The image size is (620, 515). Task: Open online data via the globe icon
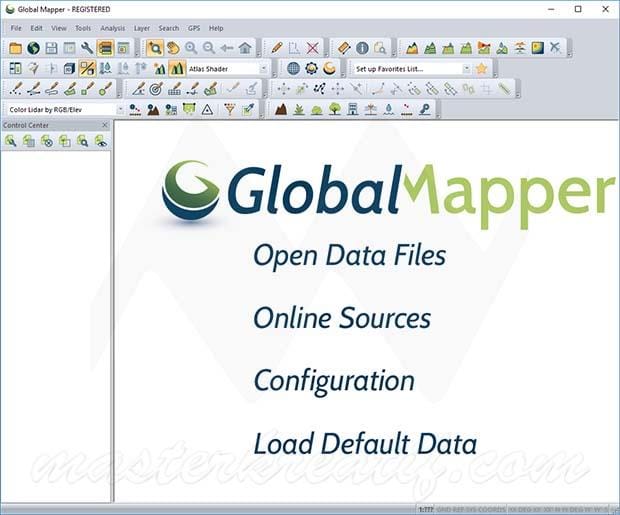[33, 48]
